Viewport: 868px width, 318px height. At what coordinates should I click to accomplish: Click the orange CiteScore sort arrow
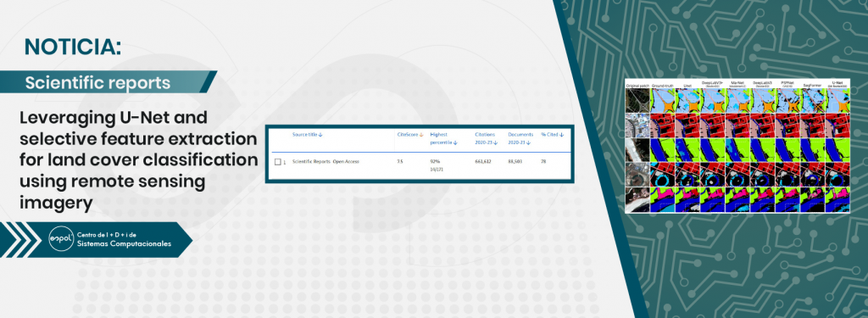421,135
